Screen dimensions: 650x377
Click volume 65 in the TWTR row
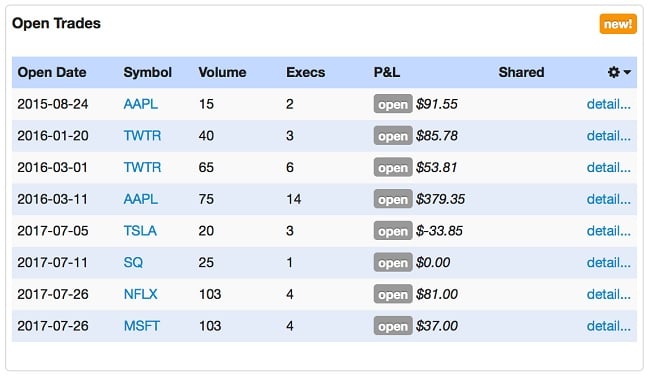206,167
